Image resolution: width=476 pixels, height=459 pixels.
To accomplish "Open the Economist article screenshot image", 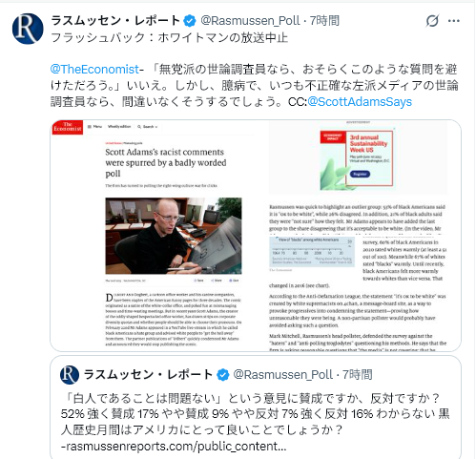I will coord(256,236).
